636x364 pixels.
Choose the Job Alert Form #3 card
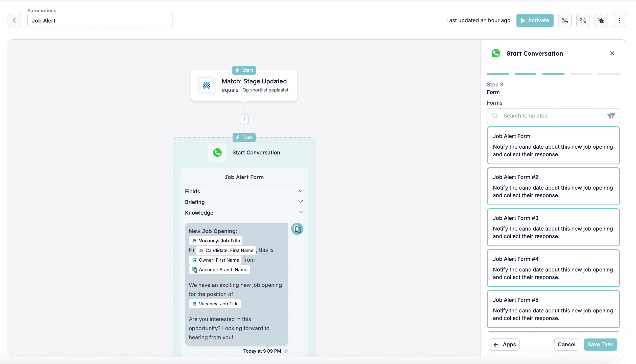(x=553, y=227)
